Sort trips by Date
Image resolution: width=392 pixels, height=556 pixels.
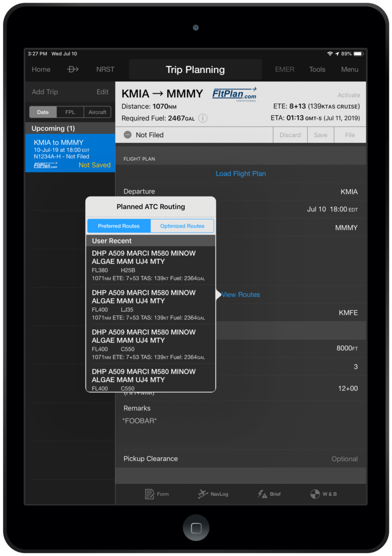click(43, 112)
